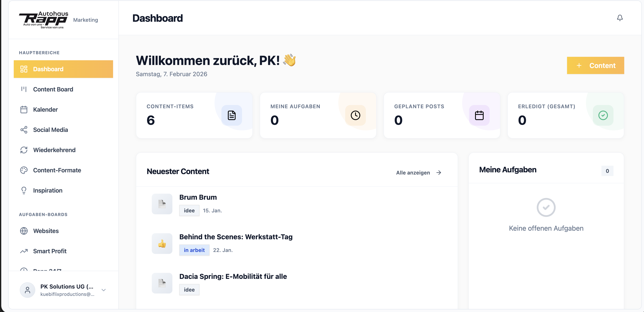Viewport: 644px width, 312px height.
Task: Click the notification bell icon
Action: click(620, 18)
